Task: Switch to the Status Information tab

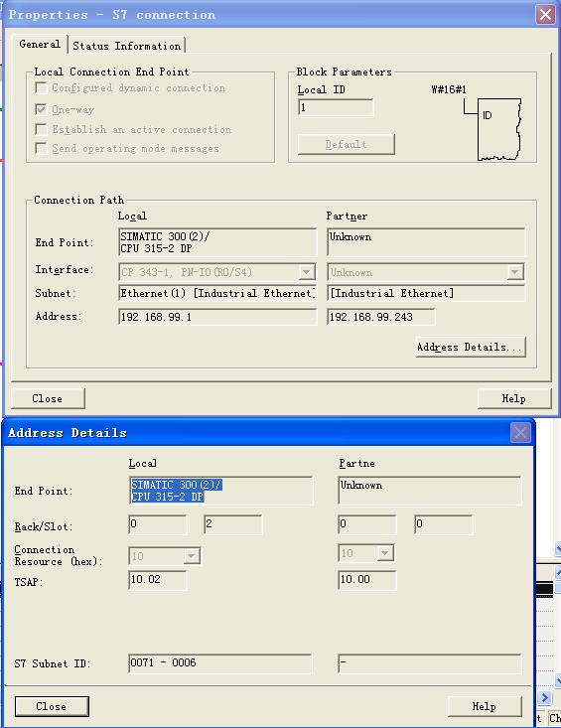Action: [x=127, y=46]
